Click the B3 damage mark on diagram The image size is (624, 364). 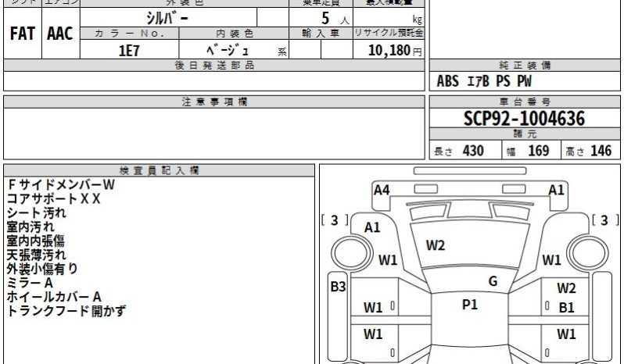pyautogui.click(x=337, y=287)
